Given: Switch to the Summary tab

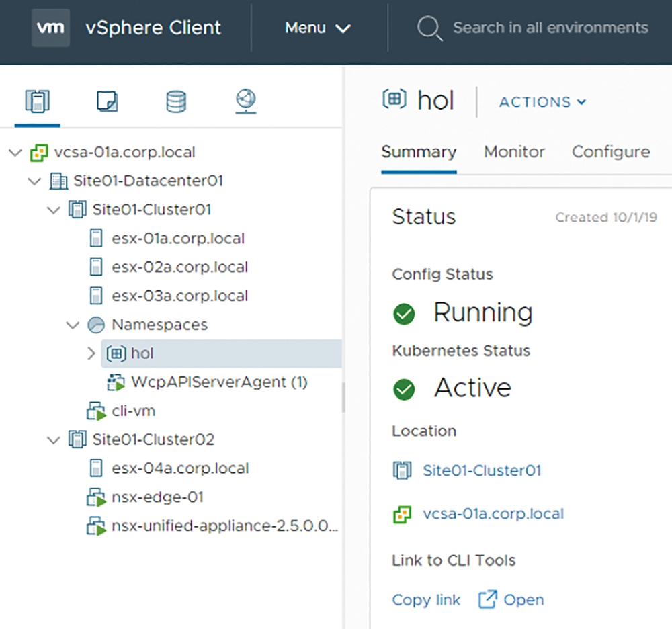Looking at the screenshot, I should point(419,153).
